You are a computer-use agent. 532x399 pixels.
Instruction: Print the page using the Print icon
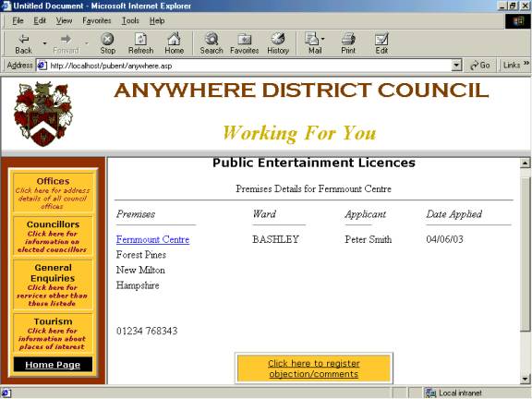(348, 43)
